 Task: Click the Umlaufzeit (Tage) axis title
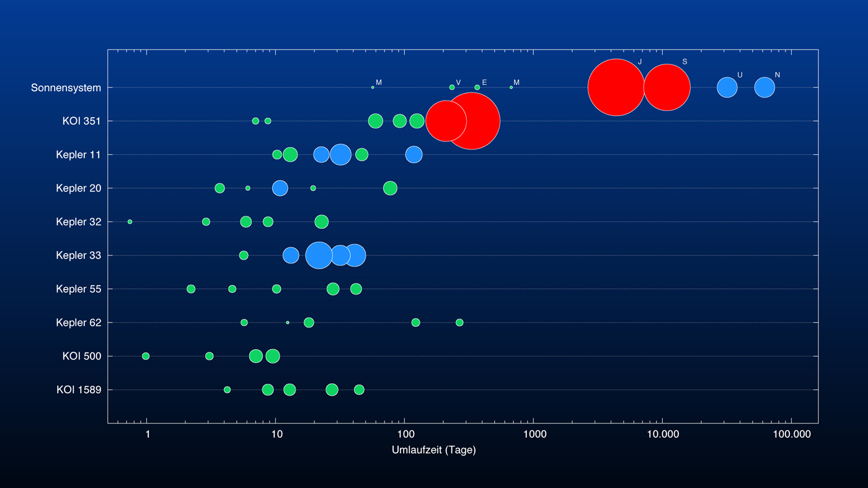[433, 450]
